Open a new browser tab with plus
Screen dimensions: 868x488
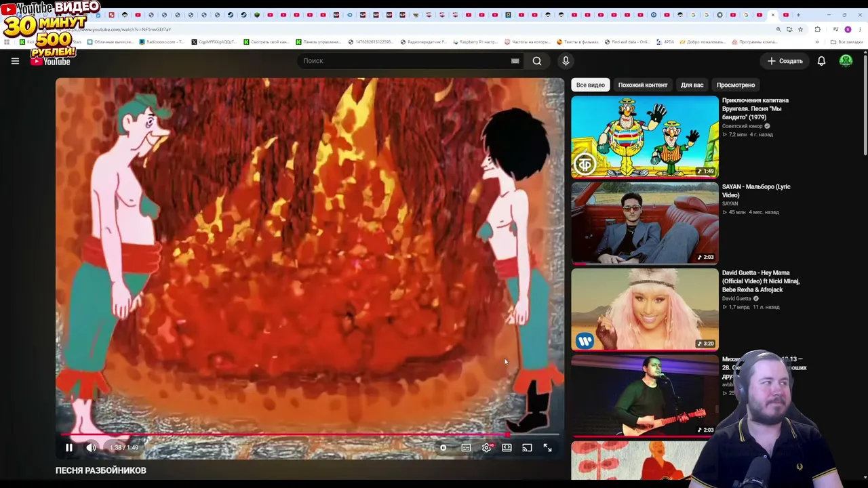(798, 15)
